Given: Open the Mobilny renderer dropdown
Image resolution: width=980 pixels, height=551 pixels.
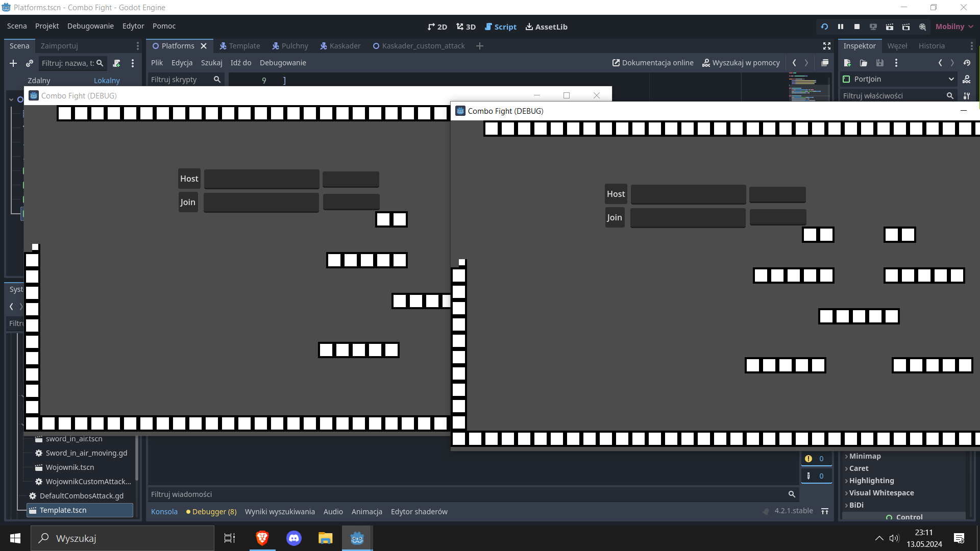Looking at the screenshot, I should tap(953, 27).
